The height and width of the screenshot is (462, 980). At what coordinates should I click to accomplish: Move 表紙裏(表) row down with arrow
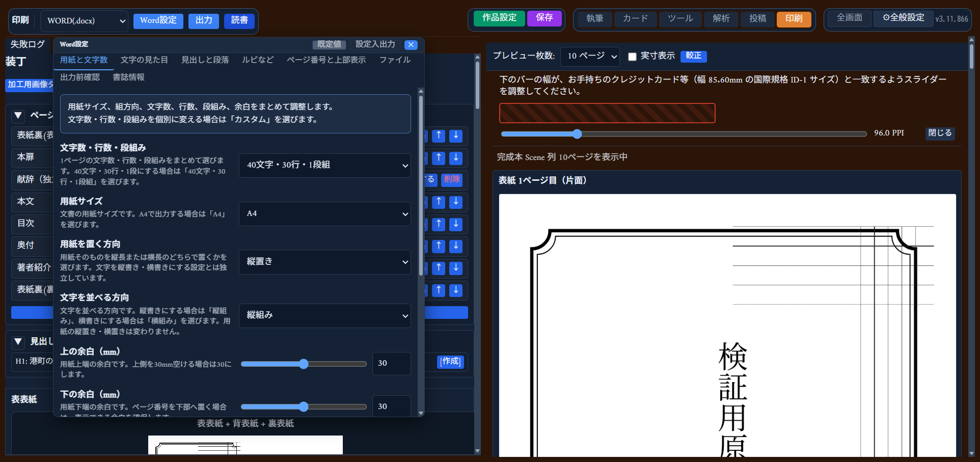tap(456, 136)
